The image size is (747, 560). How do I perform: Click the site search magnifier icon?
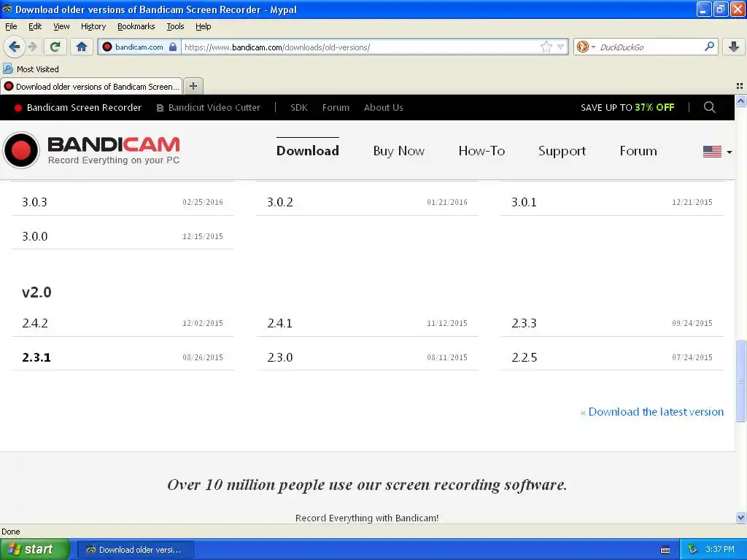click(709, 107)
